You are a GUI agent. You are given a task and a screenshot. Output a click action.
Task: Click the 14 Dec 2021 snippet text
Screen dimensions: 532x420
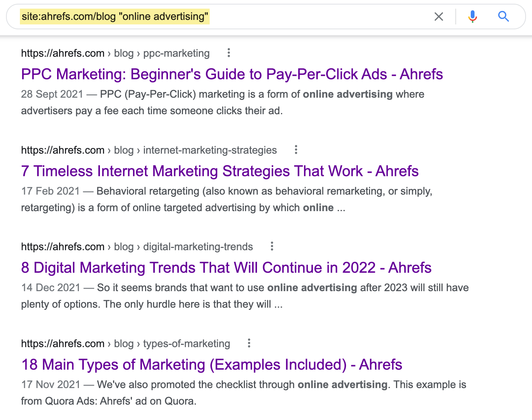point(245,296)
